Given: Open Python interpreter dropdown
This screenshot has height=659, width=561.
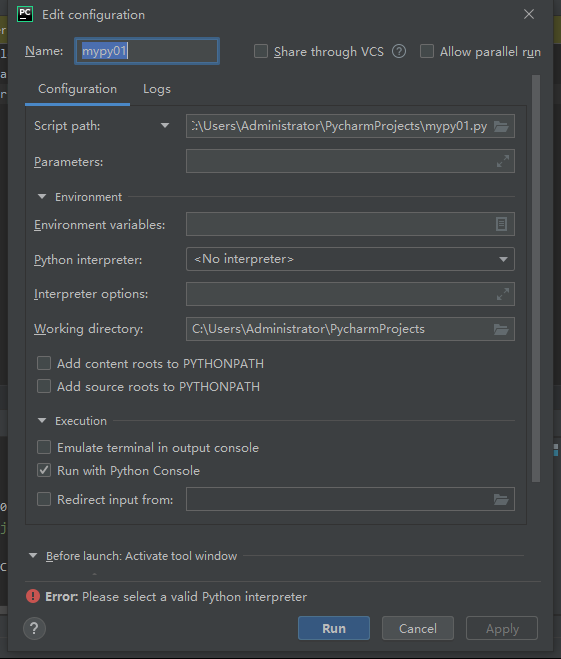Looking at the screenshot, I should [350, 259].
